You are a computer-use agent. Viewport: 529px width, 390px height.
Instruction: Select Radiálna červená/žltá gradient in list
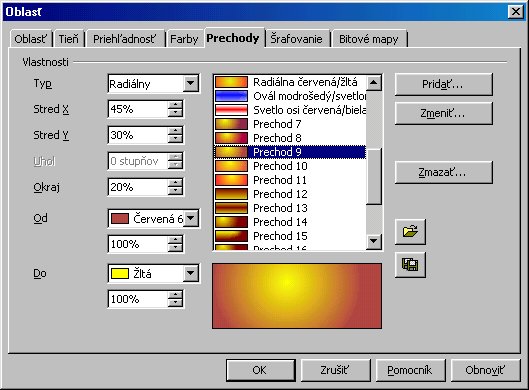[x=290, y=82]
